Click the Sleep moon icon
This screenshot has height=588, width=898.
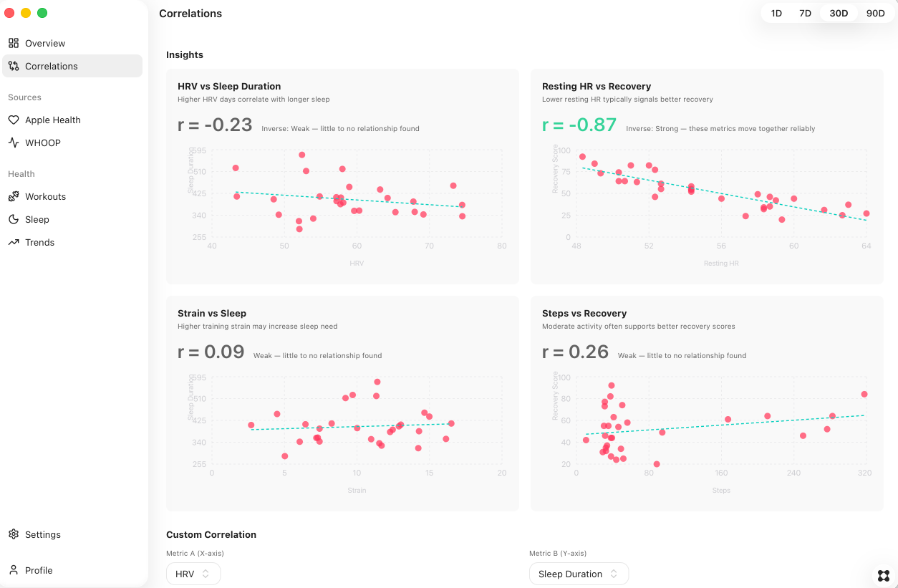[14, 219]
